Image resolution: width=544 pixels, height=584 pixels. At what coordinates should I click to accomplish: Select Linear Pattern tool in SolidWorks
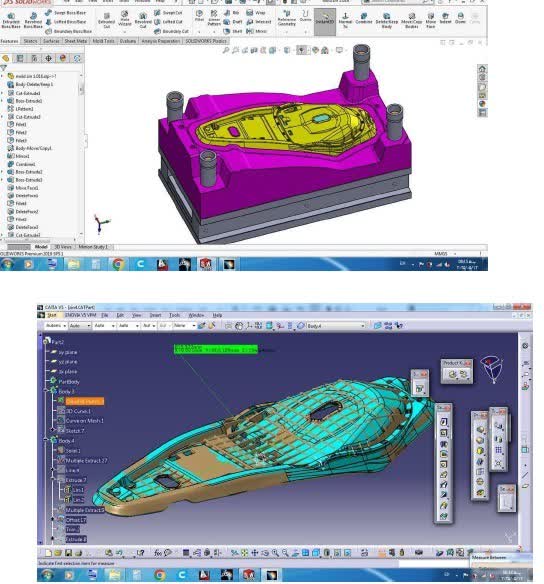[x=214, y=18]
